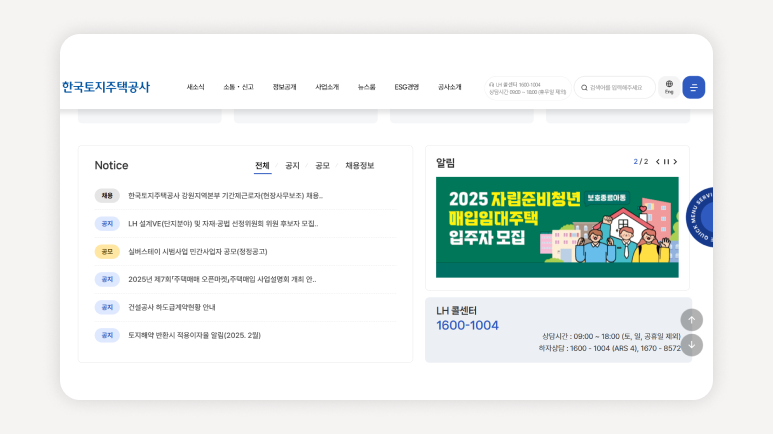Click the 채용 badge on first notice
Viewport: 773px width, 434px height.
point(107,196)
